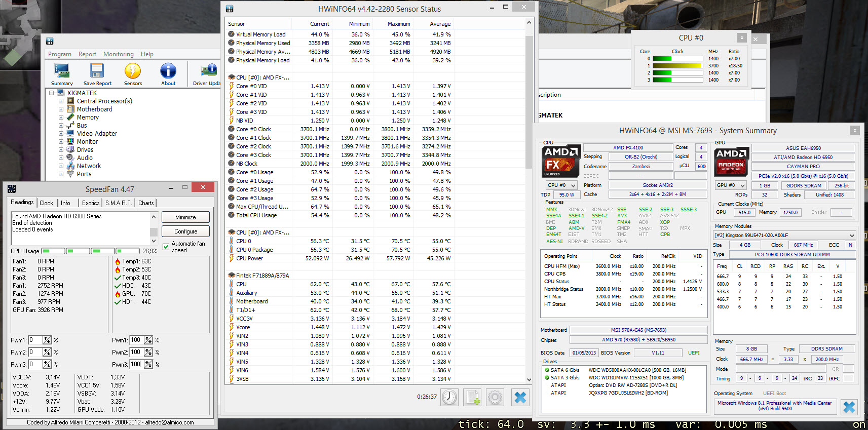Click the blue X icon in Sensor Status
868x430 pixels.
(520, 398)
